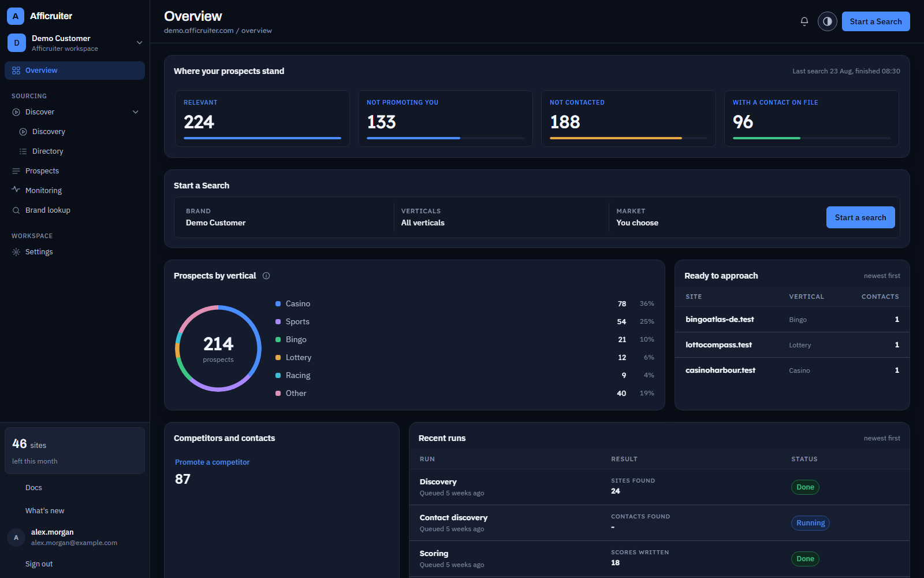
Task: Open the Contact discovery run
Action: point(659,523)
